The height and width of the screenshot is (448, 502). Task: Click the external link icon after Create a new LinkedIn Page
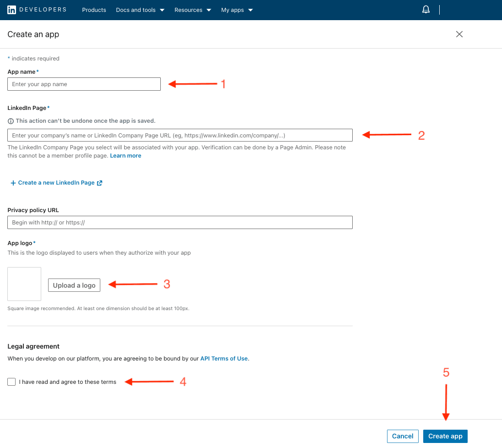point(100,182)
